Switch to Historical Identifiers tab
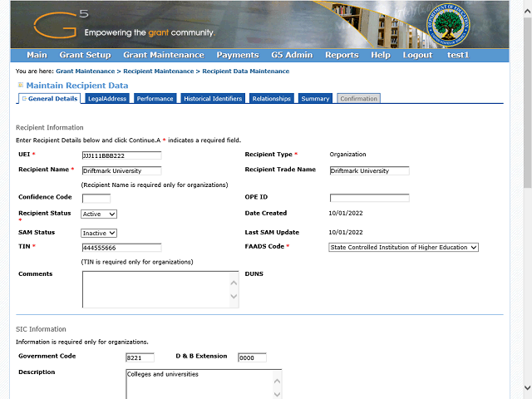 (213, 98)
